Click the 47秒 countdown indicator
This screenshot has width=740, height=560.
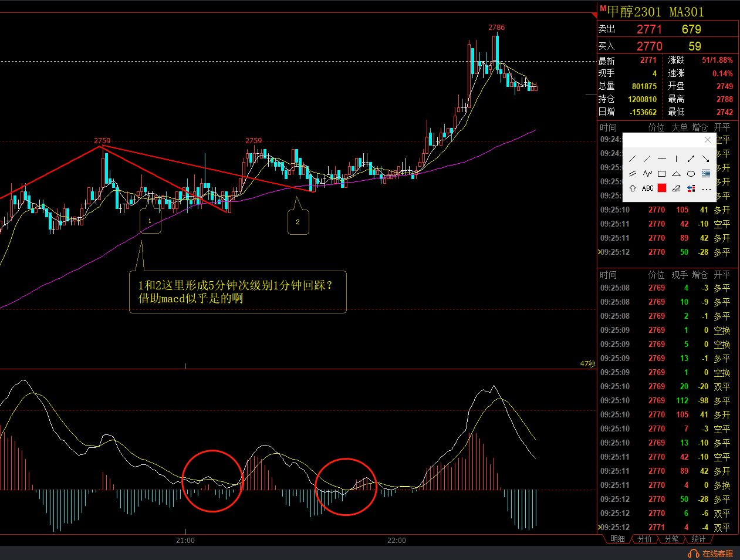coord(587,364)
